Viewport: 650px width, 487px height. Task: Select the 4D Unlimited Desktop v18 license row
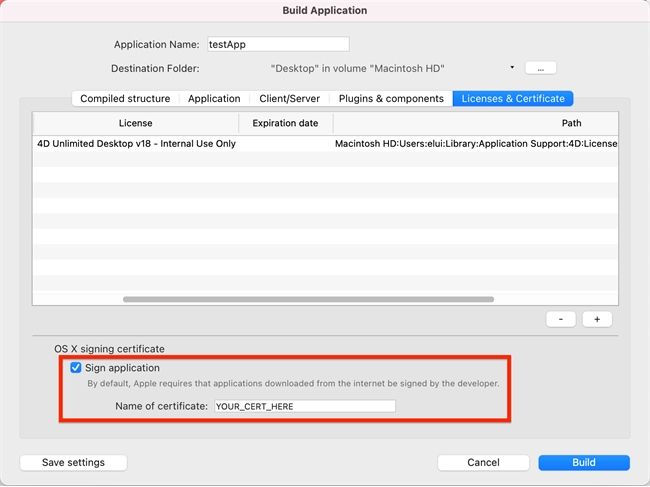click(136, 143)
